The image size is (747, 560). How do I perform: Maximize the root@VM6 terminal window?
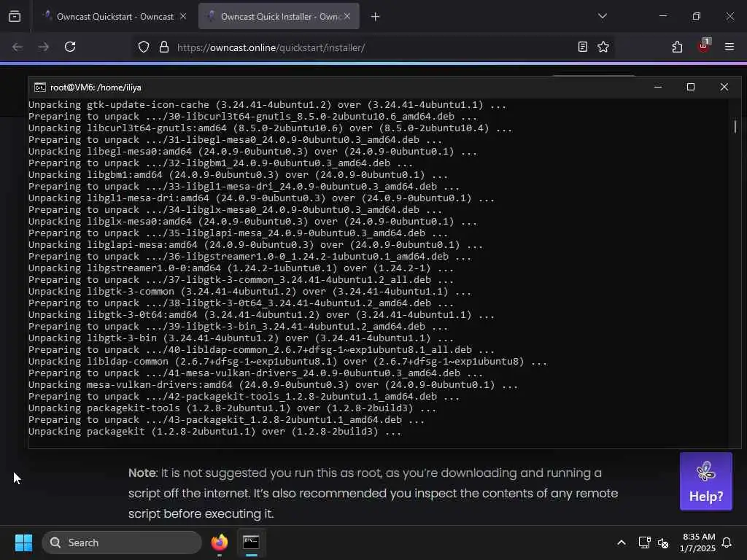(691, 87)
